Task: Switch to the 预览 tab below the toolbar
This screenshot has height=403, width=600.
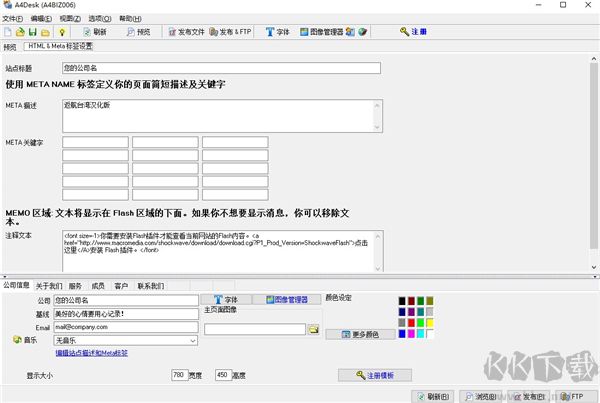Action: [10, 47]
